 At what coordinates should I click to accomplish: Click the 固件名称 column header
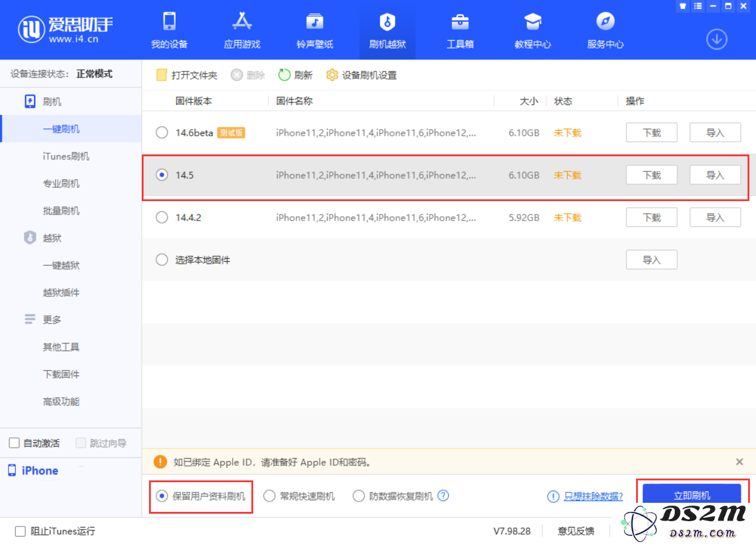tap(294, 101)
